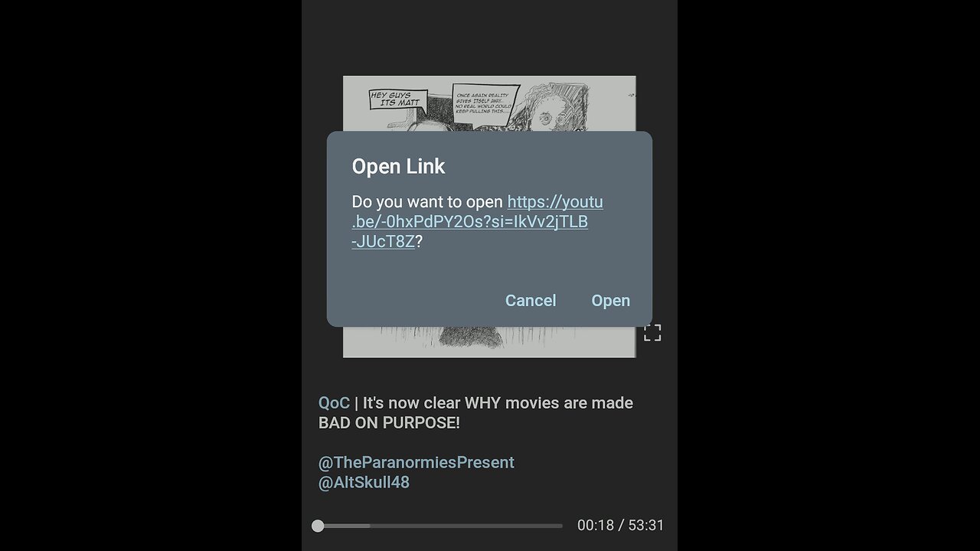This screenshot has width=980, height=551.
Task: Visit the @TheParanormiesPresent channel mention
Action: coord(416,462)
